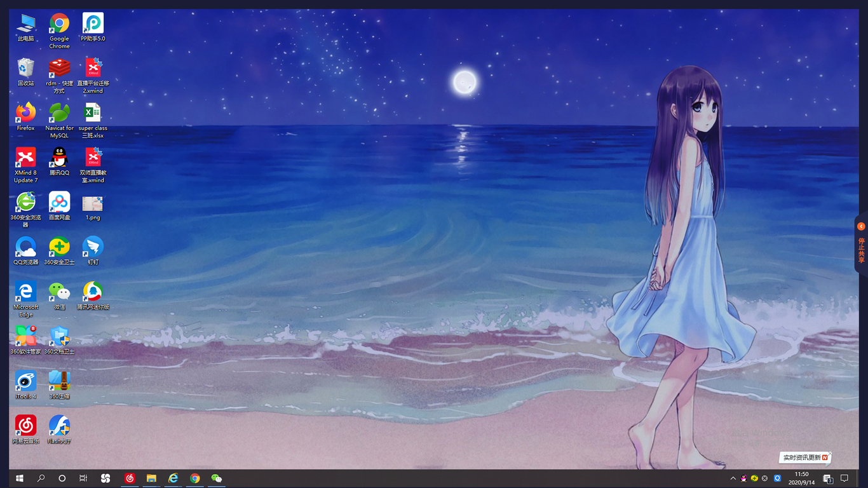868x488 pixels.
Task: Select the Flash大厅 desktop icon
Action: 59,429
